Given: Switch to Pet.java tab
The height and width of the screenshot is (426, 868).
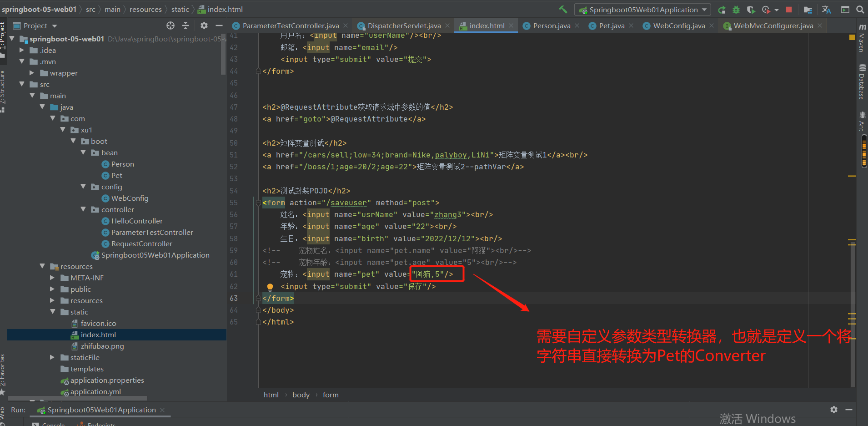Looking at the screenshot, I should (611, 25).
